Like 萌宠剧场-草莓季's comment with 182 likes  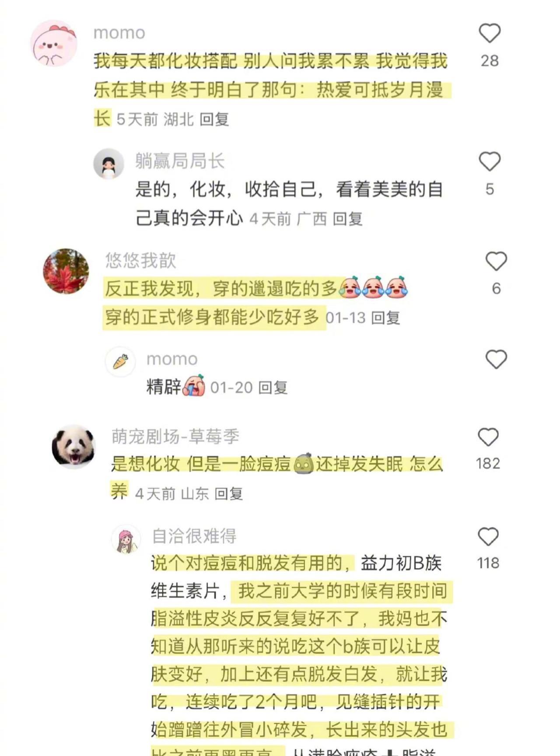[488, 437]
